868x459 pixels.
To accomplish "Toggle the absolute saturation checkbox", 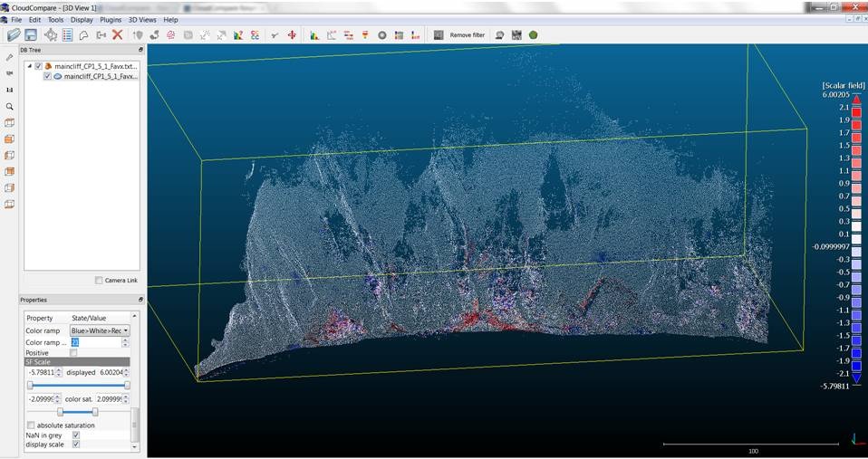I will coord(31,426).
